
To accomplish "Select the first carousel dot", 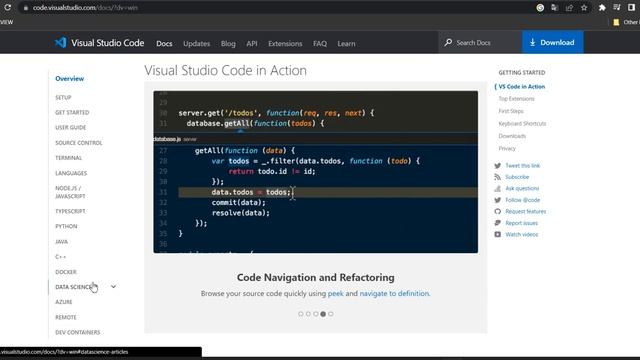I will (x=301, y=314).
